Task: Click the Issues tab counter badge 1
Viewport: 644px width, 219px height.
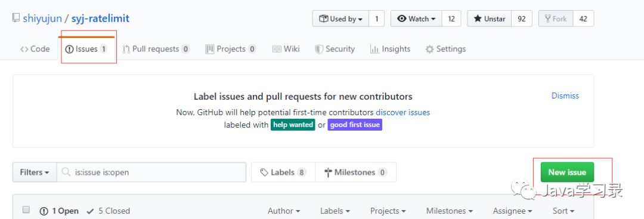Action: [x=104, y=49]
